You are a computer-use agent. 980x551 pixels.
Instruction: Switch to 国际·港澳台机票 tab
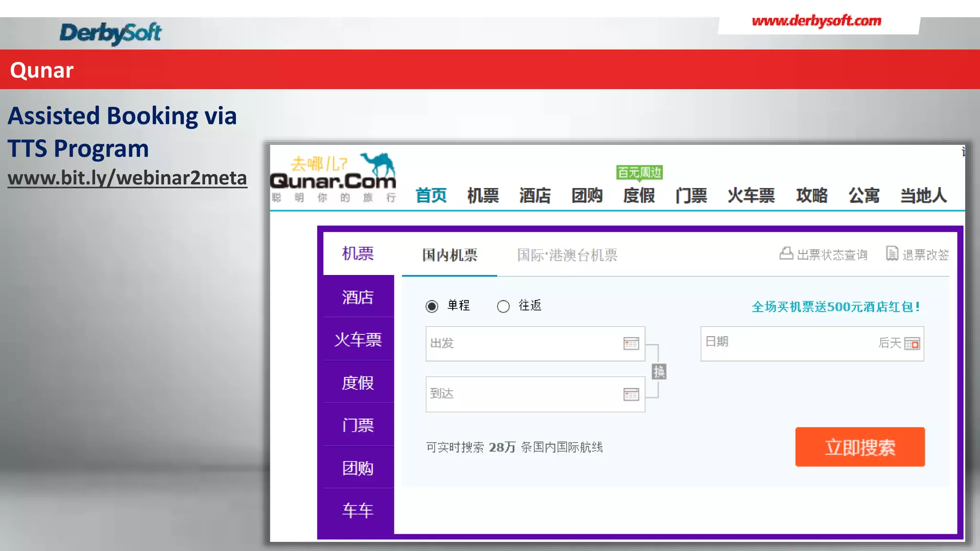[x=567, y=255]
